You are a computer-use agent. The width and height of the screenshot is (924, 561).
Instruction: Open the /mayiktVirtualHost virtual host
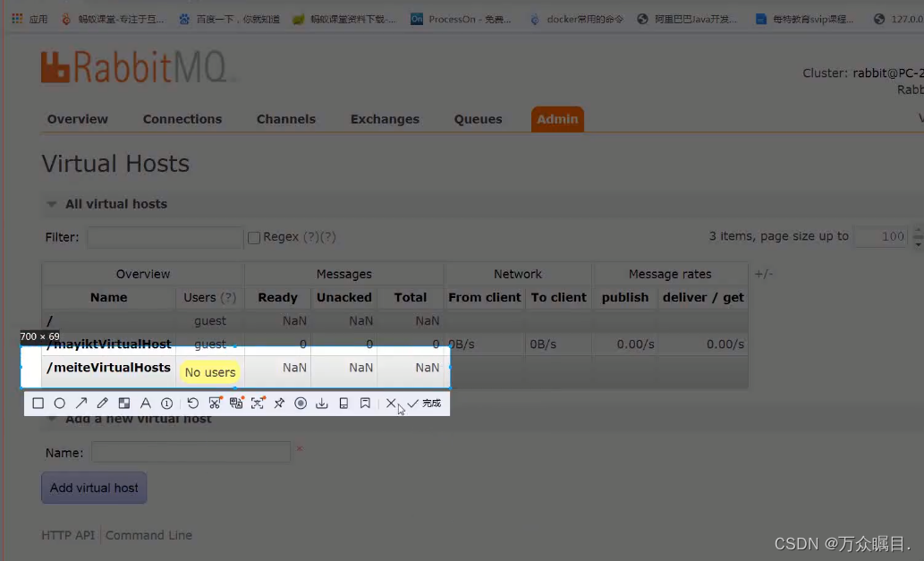tap(108, 344)
